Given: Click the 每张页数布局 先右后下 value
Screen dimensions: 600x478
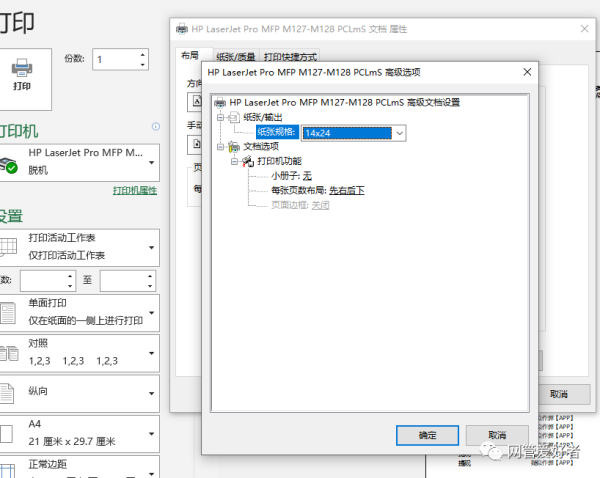Looking at the screenshot, I should [347, 191].
